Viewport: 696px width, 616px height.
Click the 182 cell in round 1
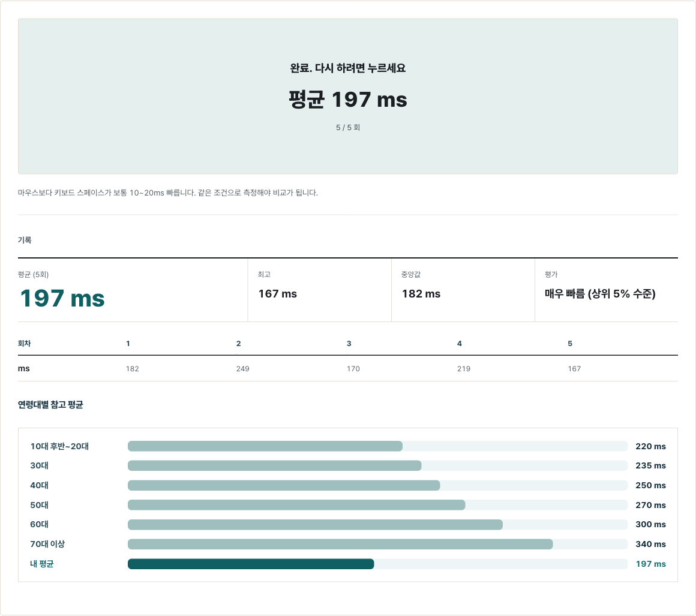click(132, 369)
